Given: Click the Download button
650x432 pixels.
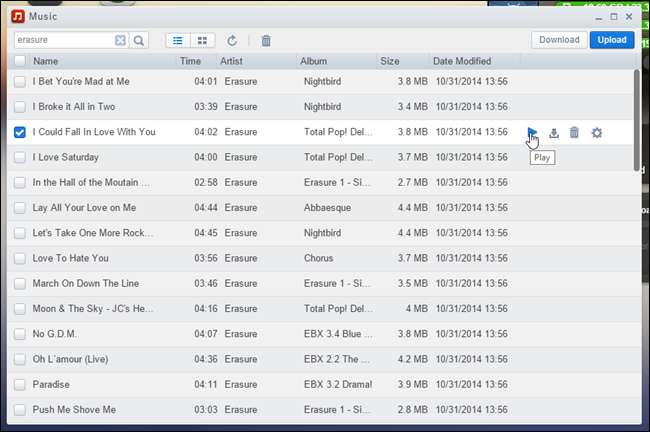Looking at the screenshot, I should click(559, 40).
